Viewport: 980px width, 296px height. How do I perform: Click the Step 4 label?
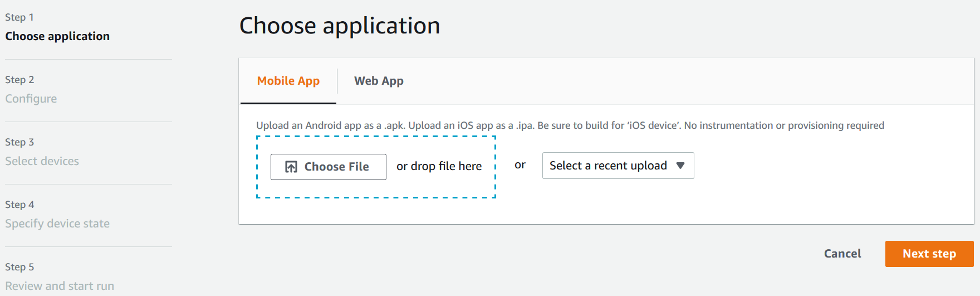tap(19, 205)
